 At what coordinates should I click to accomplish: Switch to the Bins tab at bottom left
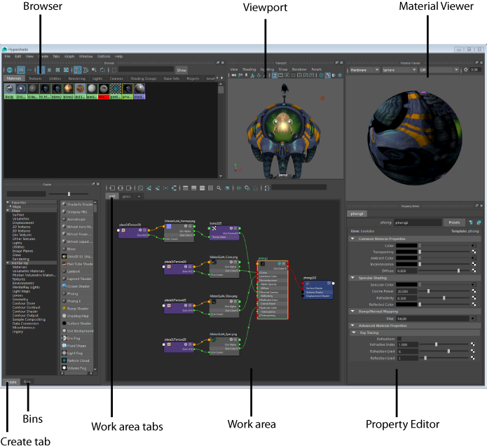(27, 381)
